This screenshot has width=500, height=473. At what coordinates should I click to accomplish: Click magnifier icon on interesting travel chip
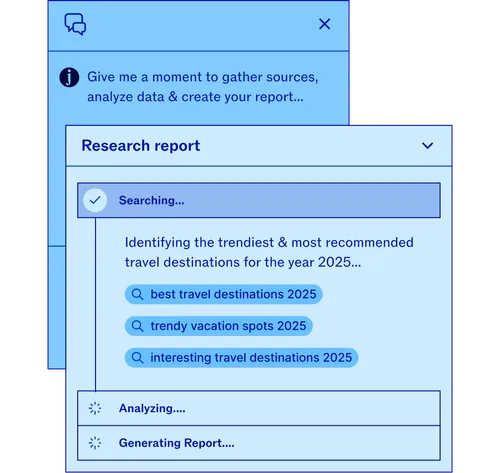point(137,358)
